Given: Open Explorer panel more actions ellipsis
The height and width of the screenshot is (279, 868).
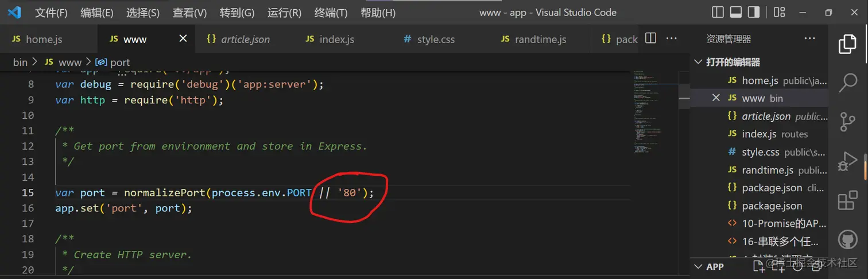Looking at the screenshot, I should [x=809, y=38].
